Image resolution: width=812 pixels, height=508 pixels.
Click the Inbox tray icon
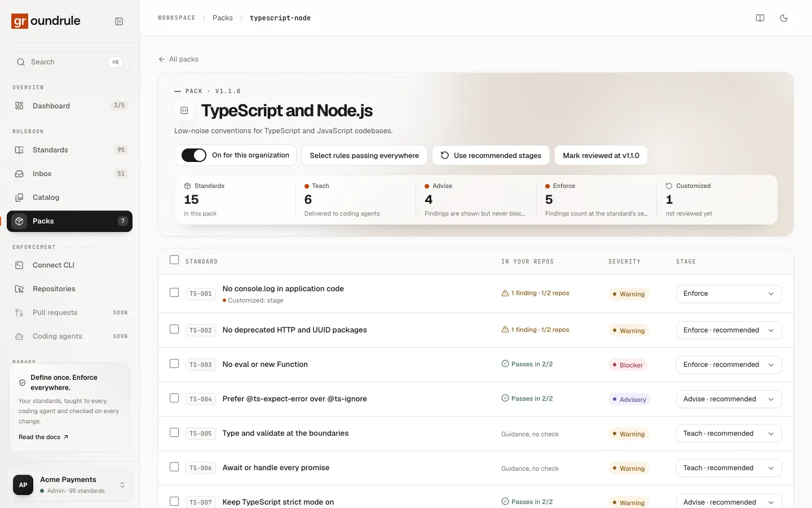tap(19, 173)
